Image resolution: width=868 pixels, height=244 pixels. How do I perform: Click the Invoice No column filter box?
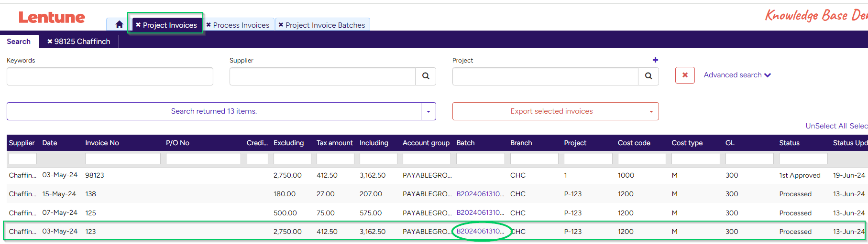123,159
